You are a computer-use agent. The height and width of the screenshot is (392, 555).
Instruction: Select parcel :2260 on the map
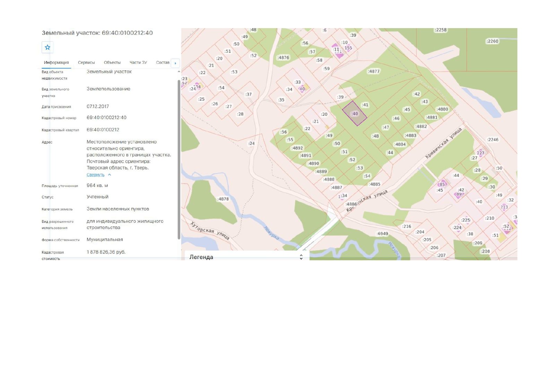click(492, 41)
